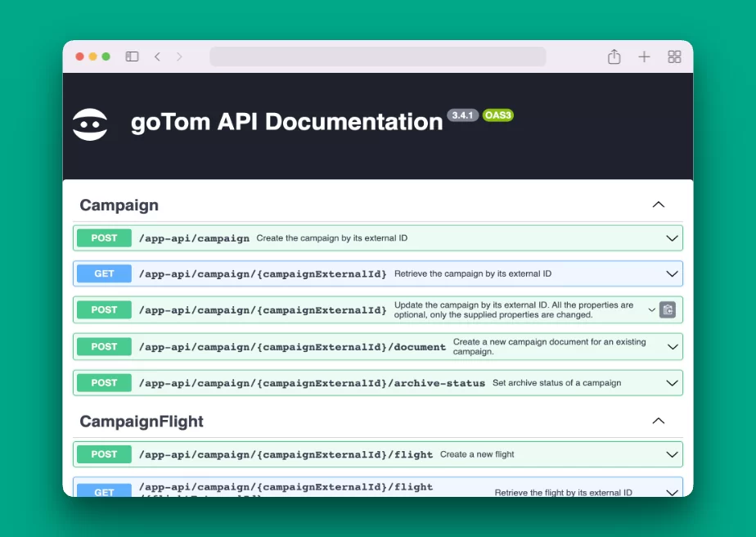This screenshot has width=756, height=537.
Task: Click the GET badge for retrieve campaign
Action: pos(104,274)
